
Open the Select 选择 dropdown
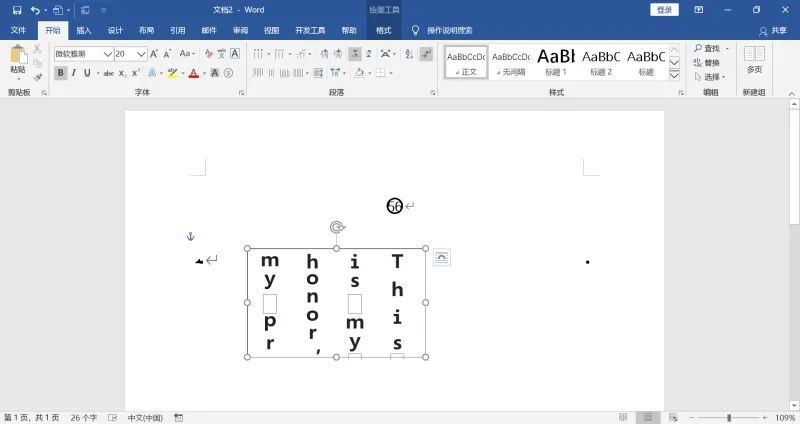click(710, 77)
